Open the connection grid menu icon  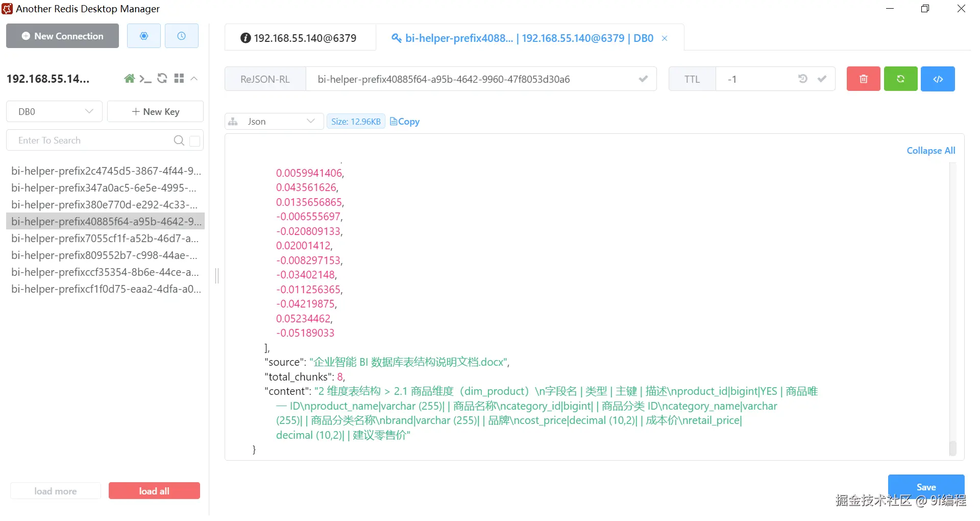pyautogui.click(x=179, y=78)
